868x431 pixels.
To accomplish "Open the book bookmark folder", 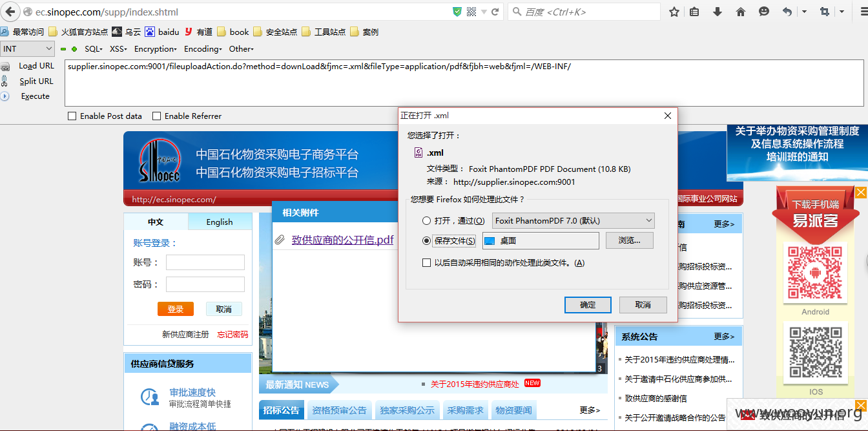I will pyautogui.click(x=233, y=32).
